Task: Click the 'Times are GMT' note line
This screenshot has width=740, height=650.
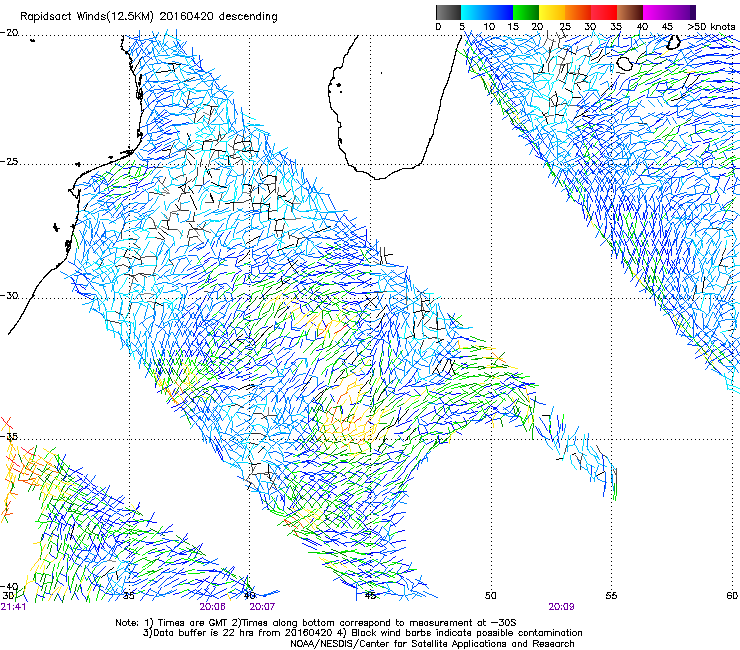Action: 316,623
